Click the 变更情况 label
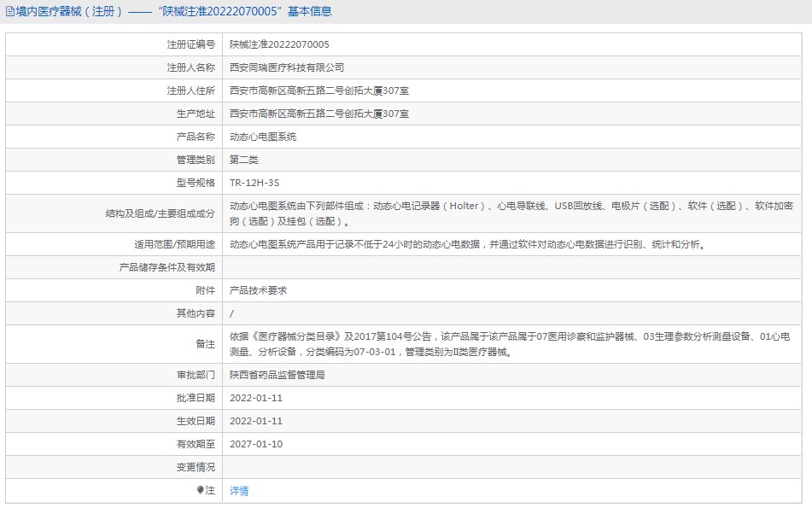 coord(196,467)
